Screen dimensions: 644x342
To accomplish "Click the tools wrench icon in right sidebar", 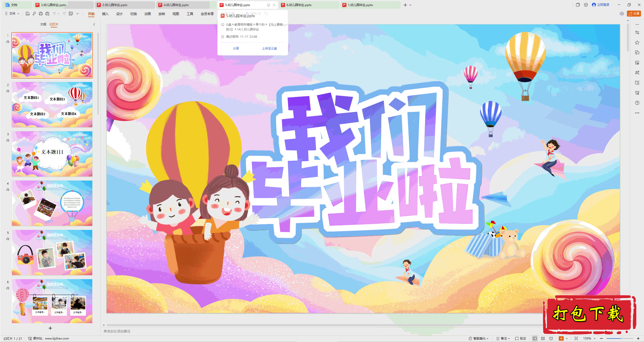I will (x=637, y=73).
